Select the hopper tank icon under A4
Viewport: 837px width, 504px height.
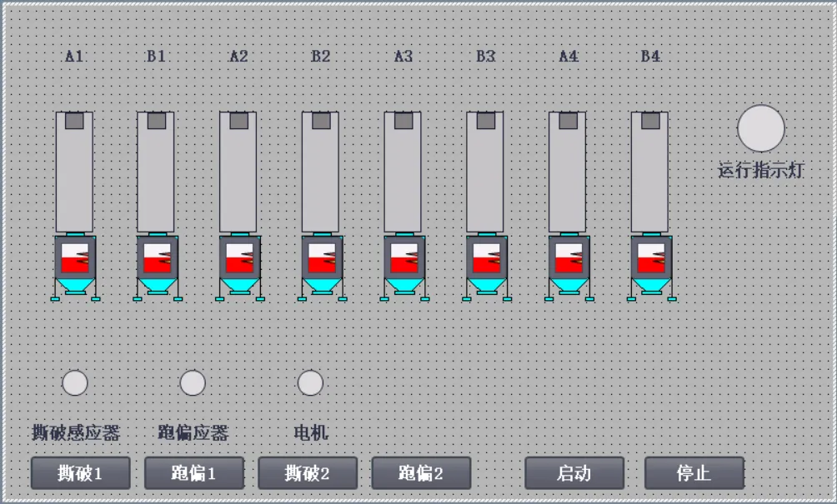569,267
